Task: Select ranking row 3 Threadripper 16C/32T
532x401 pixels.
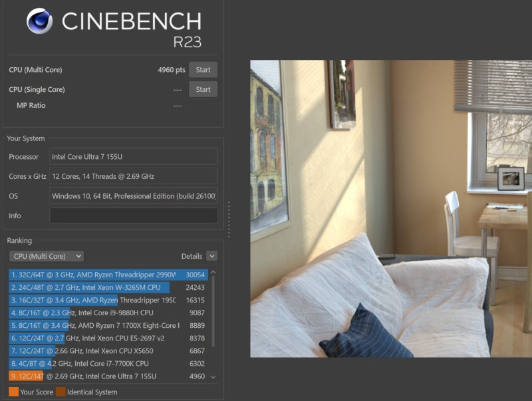Action: (x=108, y=300)
